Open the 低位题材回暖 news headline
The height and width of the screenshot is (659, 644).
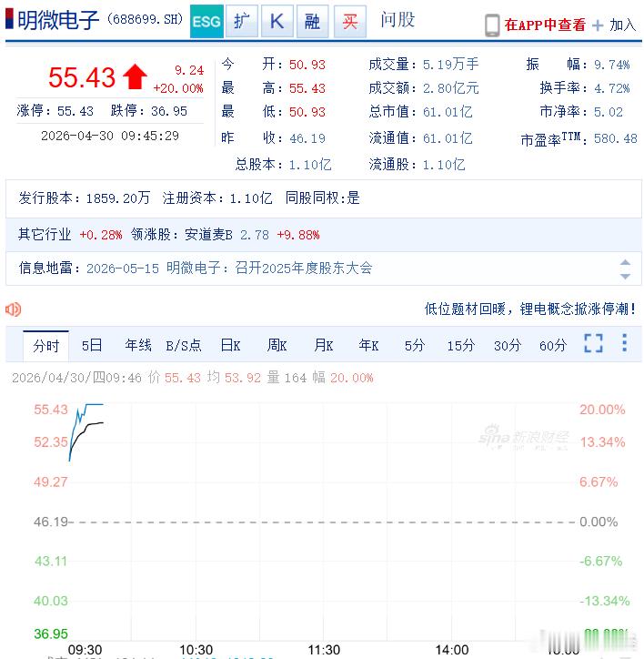click(x=530, y=309)
